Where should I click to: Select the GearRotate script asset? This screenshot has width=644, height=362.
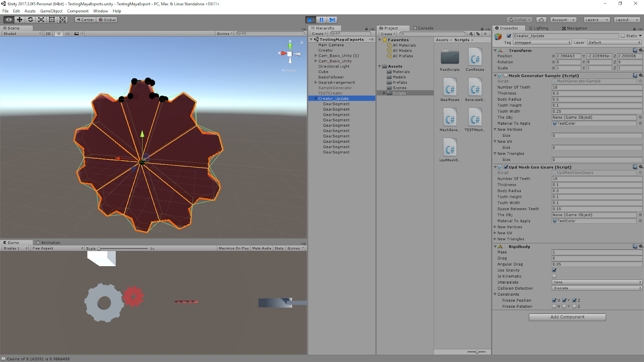450,90
